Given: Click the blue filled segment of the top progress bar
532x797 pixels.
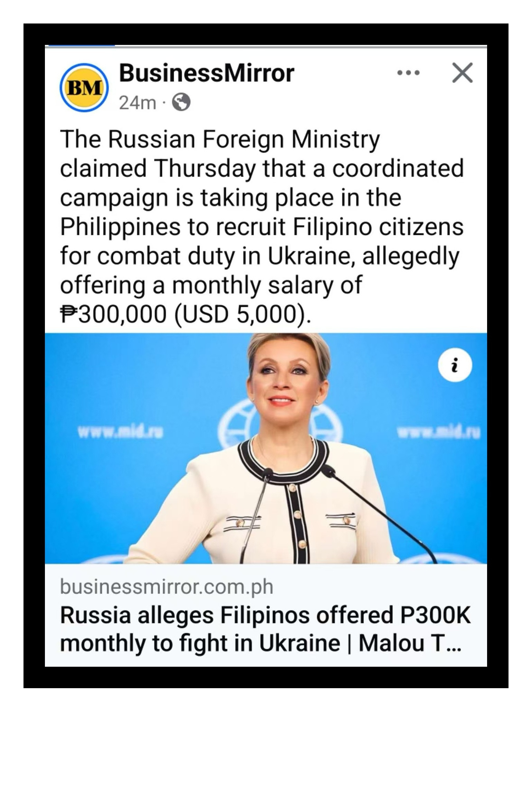Looking at the screenshot, I should click(x=82, y=46).
